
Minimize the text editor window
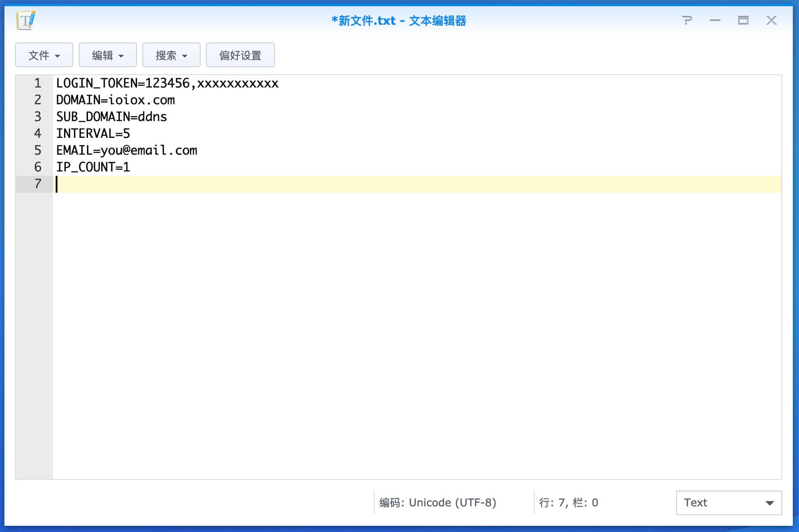[x=715, y=20]
